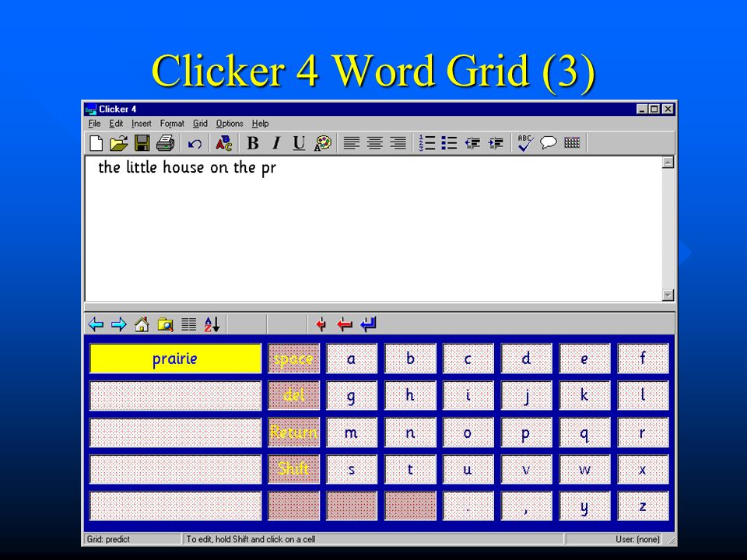Screen dimensions: 747x560
Task: Open the File menu
Action: [x=94, y=124]
